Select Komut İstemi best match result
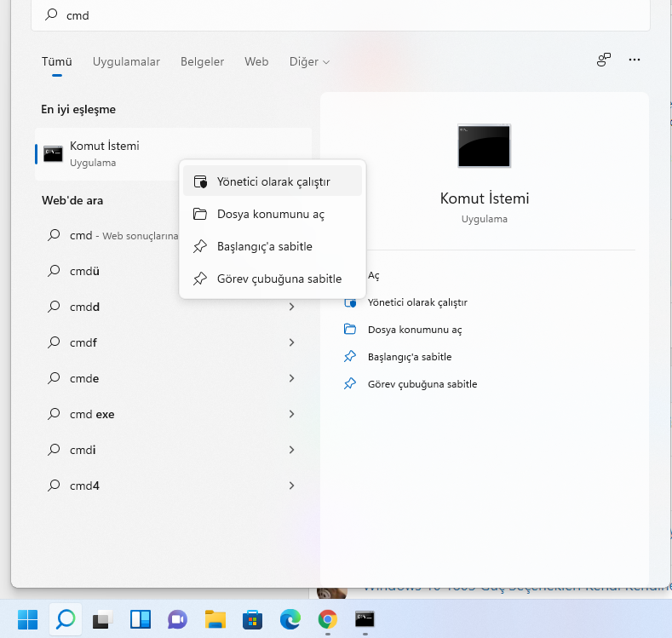Screen dimensions: 672x638 tap(173, 154)
